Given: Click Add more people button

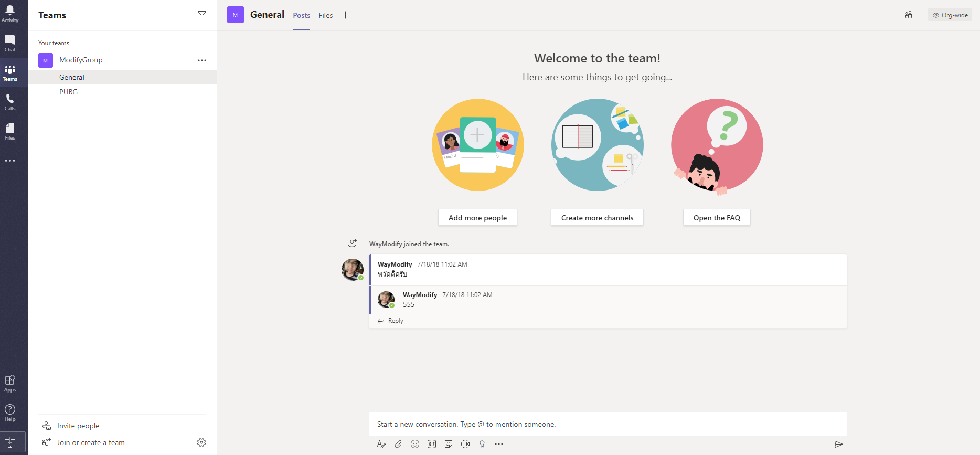Looking at the screenshot, I should tap(477, 217).
